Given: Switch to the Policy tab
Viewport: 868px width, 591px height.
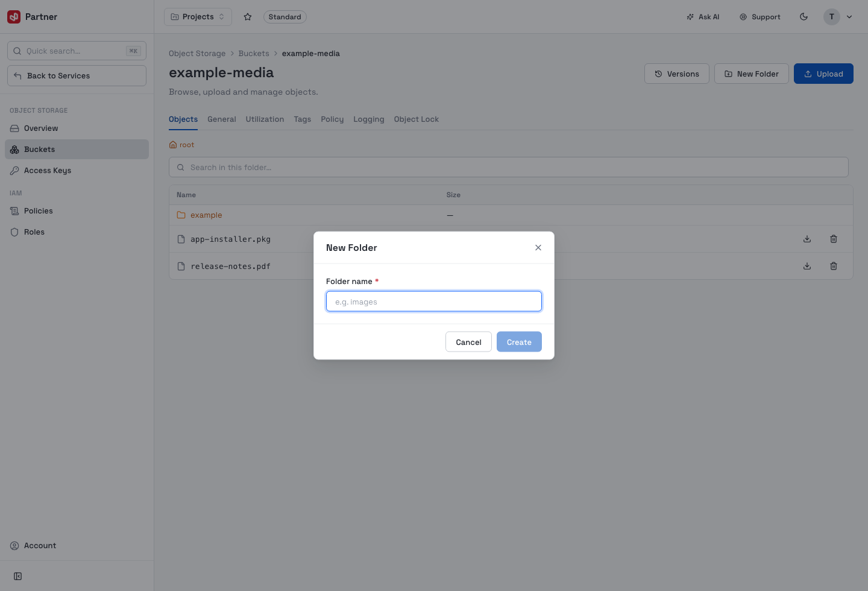Looking at the screenshot, I should (x=332, y=119).
